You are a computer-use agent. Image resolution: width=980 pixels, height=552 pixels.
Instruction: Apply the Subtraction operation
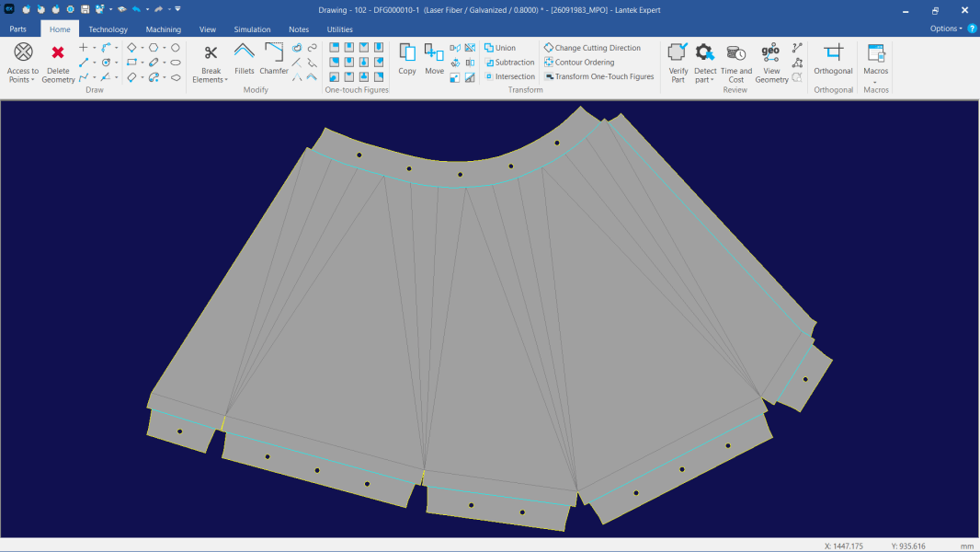click(514, 63)
